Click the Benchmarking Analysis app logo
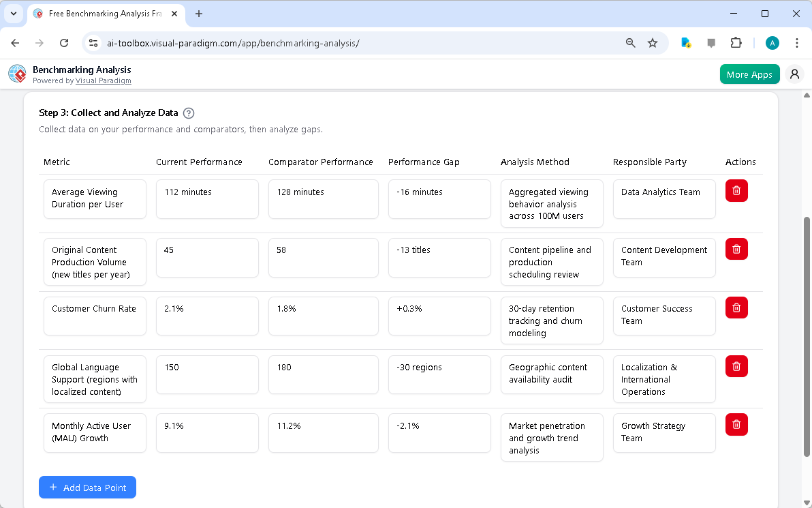 [16, 74]
